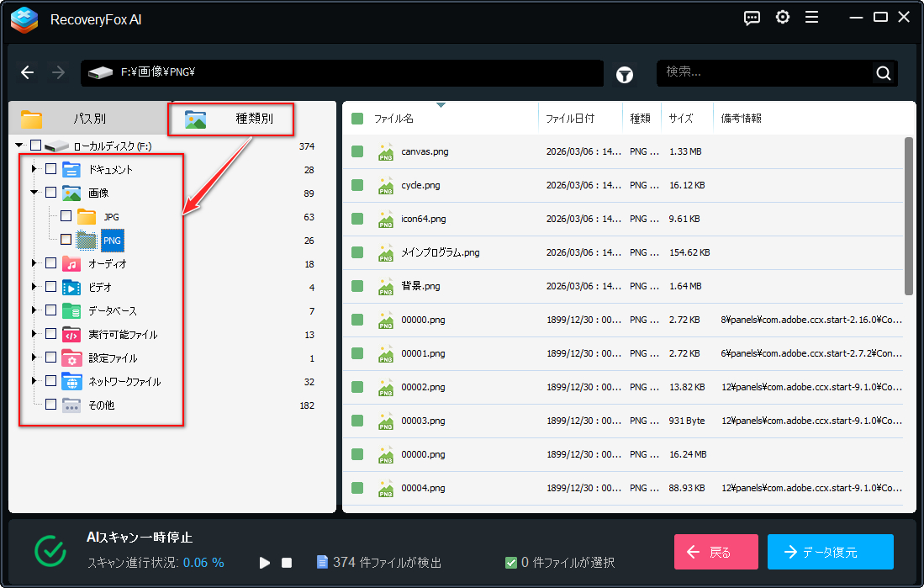Stop the scan with stop icon
Viewport: 924px width, 588px height.
[x=287, y=563]
